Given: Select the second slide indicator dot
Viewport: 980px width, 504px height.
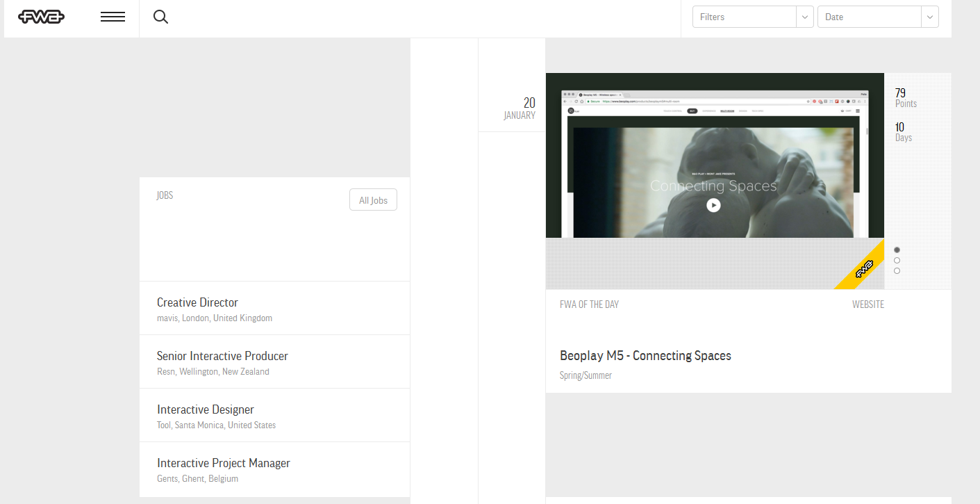Looking at the screenshot, I should pos(897,261).
